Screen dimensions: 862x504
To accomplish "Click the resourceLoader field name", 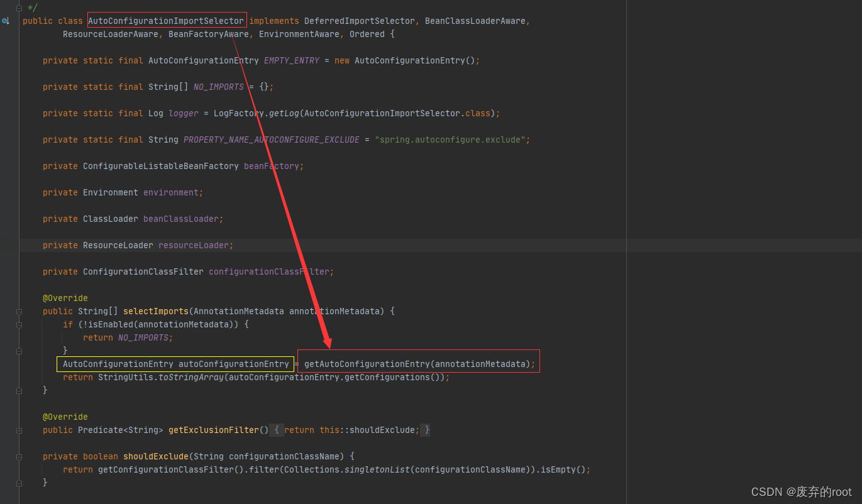I will pyautogui.click(x=194, y=245).
